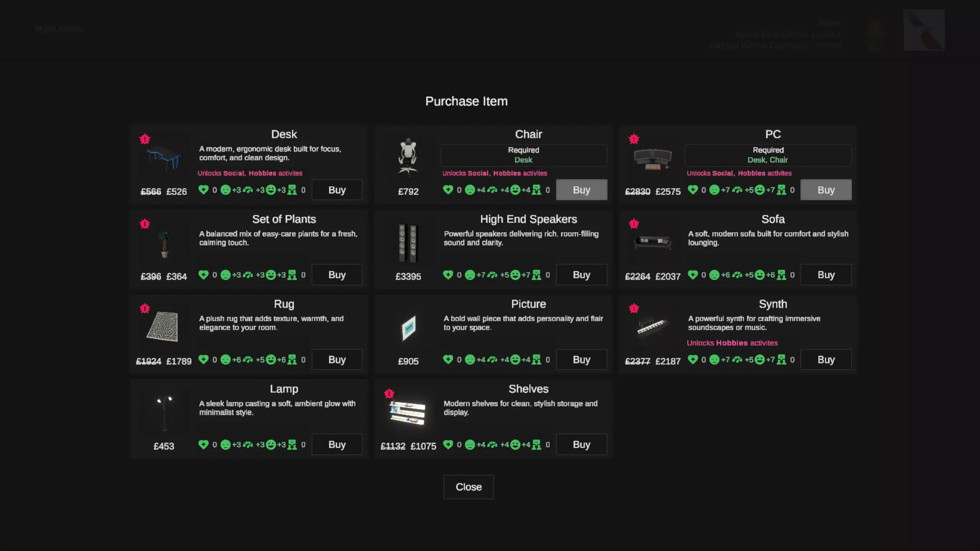Image resolution: width=980 pixels, height=551 pixels.
Task: Buy the Synth
Action: pyautogui.click(x=826, y=360)
